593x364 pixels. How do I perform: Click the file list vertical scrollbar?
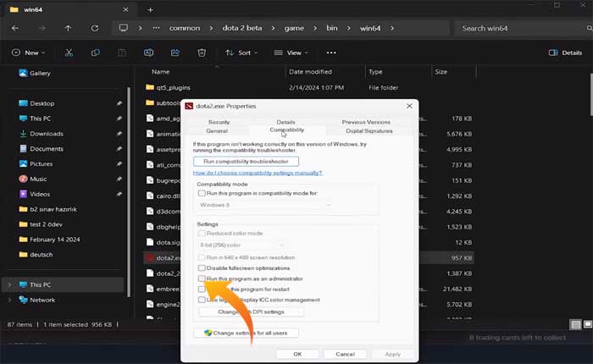tap(590, 95)
